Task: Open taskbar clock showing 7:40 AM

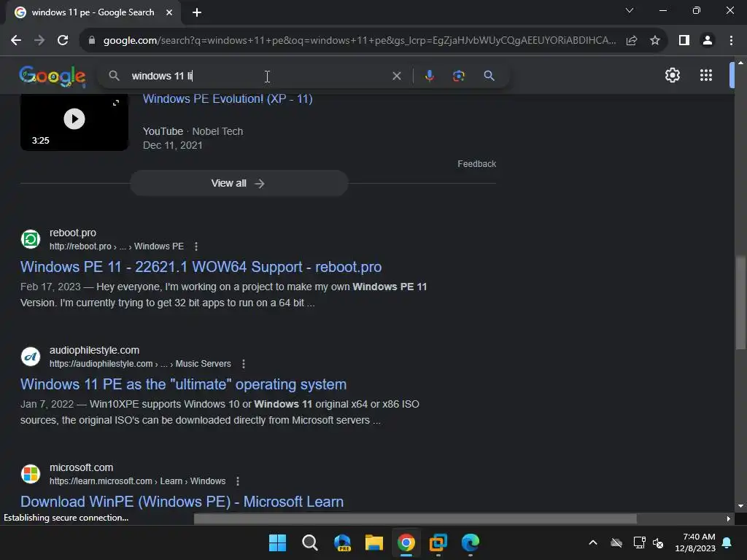Action: pos(695,542)
